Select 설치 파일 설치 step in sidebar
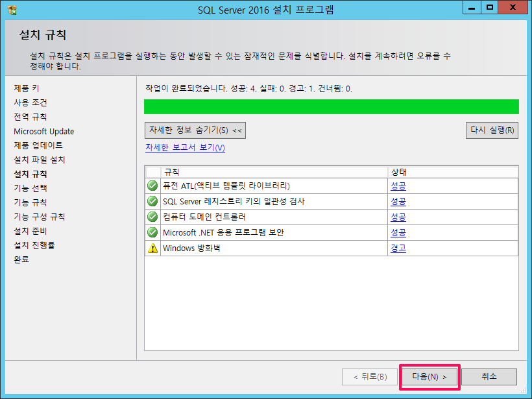 click(40, 160)
